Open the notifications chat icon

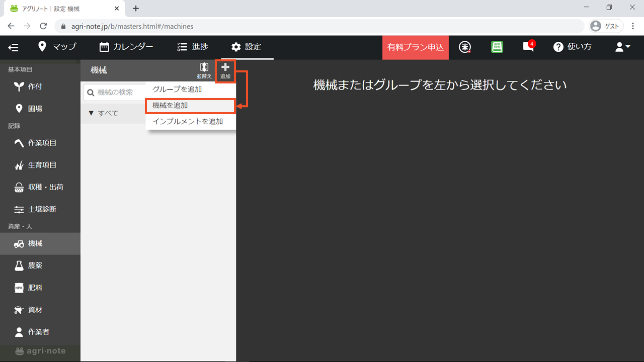coord(528,47)
